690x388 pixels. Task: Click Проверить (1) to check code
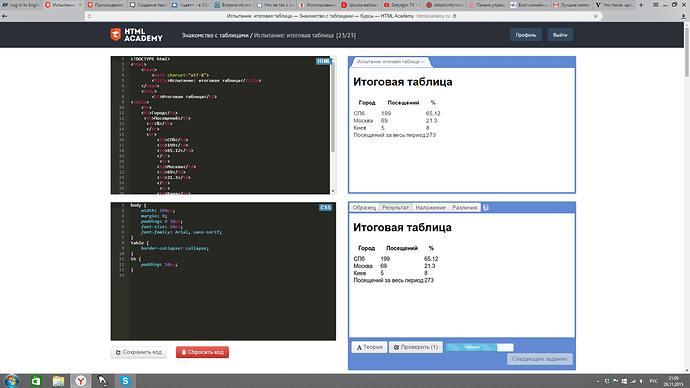[x=416, y=347]
